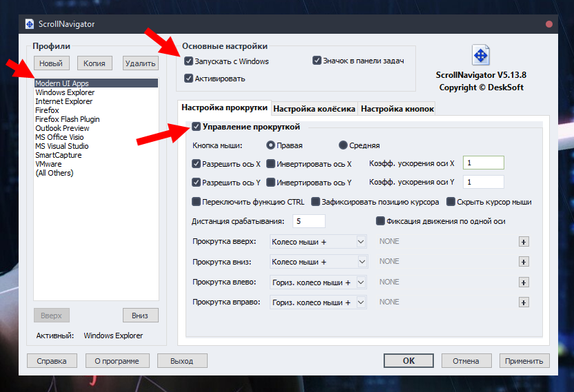Toggle Значок в панели задач checkbox
Viewport: 574px width, 392px height.
317,61
